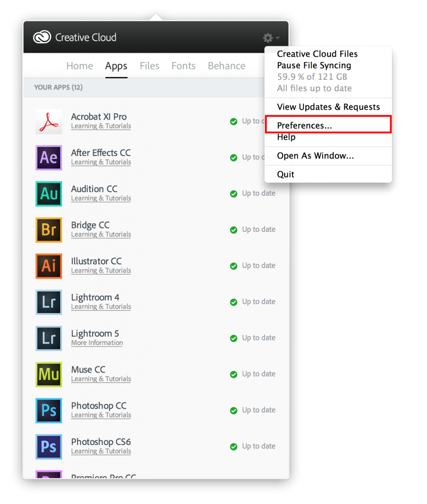Open Bridge CC Learning & Tutorials link

(101, 234)
